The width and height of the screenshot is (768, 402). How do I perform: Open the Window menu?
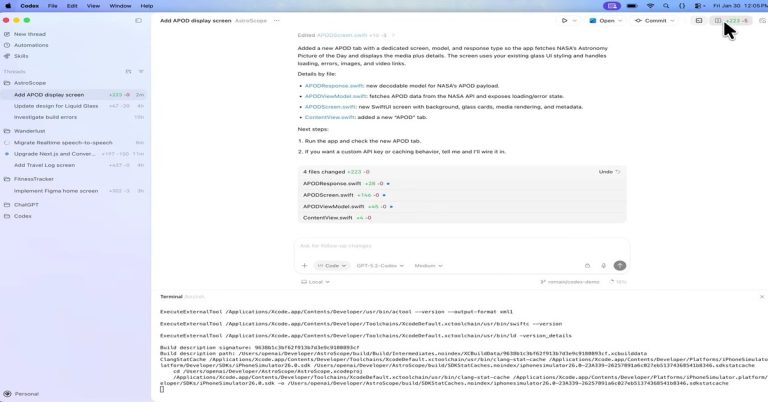point(120,6)
